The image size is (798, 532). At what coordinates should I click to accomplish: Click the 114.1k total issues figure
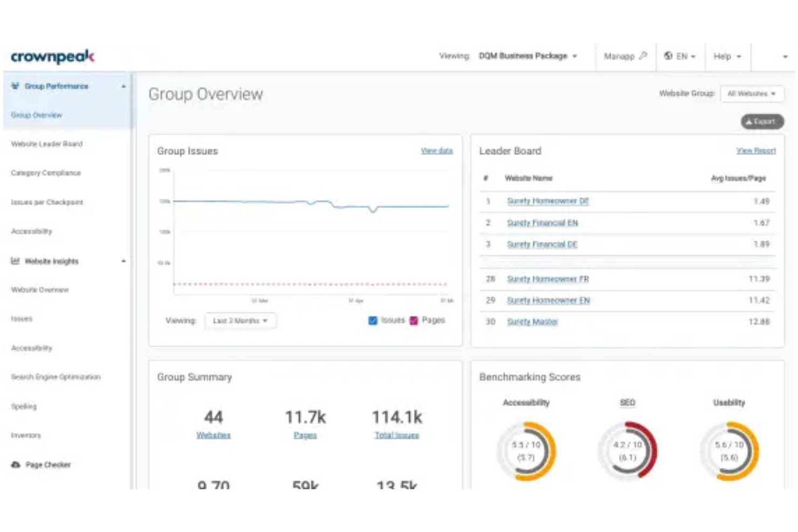pyautogui.click(x=397, y=417)
